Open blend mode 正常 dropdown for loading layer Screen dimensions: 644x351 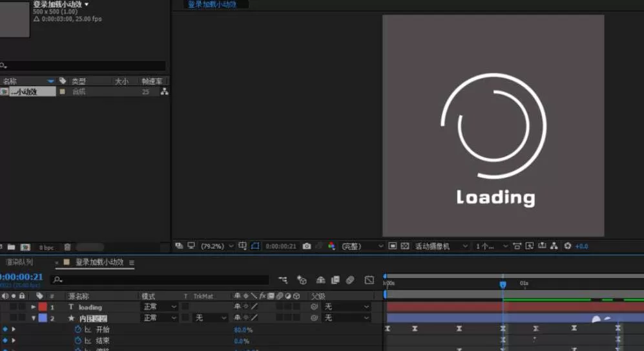tap(160, 307)
